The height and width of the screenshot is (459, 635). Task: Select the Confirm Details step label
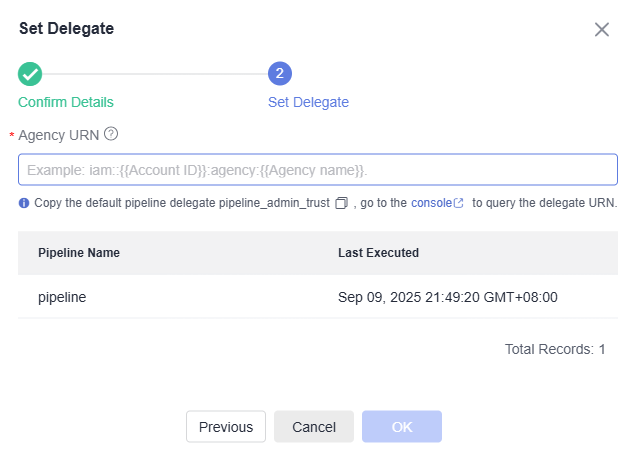(x=66, y=102)
